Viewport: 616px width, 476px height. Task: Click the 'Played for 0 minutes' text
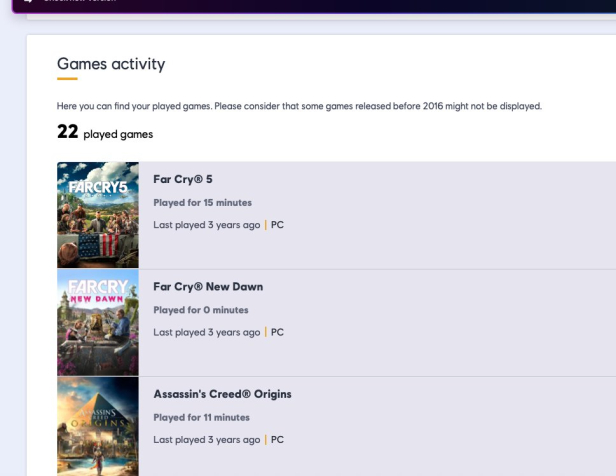coord(200,310)
